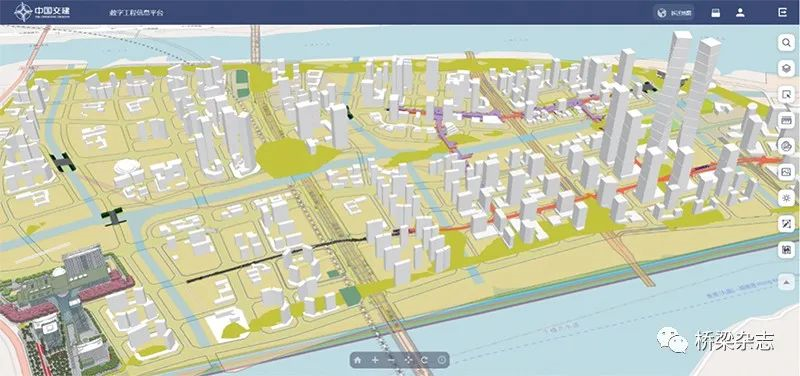This screenshot has width=800, height=376.
Task: Open the globe map-switch button in header
Action: click(x=674, y=13)
